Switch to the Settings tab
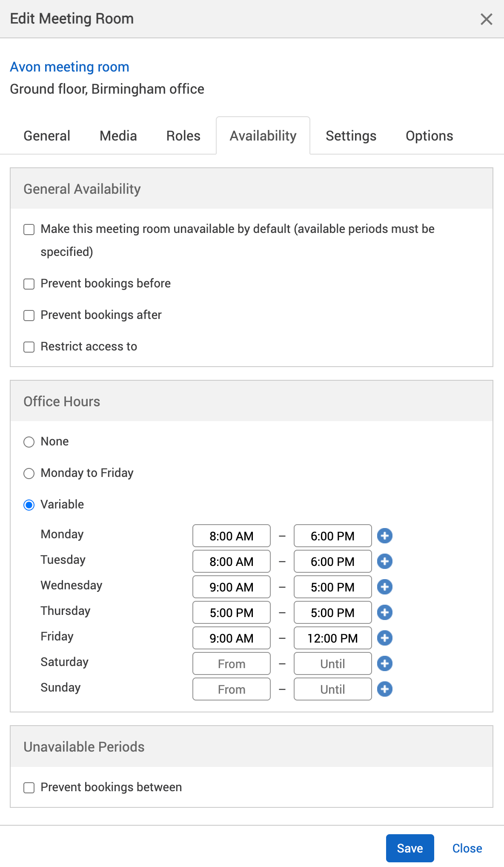Screen dimensions: 504x867 click(x=351, y=136)
